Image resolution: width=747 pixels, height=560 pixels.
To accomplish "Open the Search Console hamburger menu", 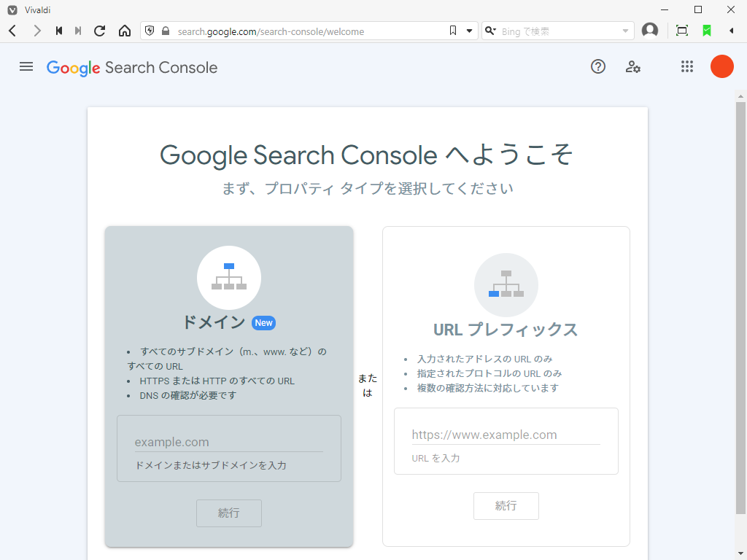I will pyautogui.click(x=26, y=66).
